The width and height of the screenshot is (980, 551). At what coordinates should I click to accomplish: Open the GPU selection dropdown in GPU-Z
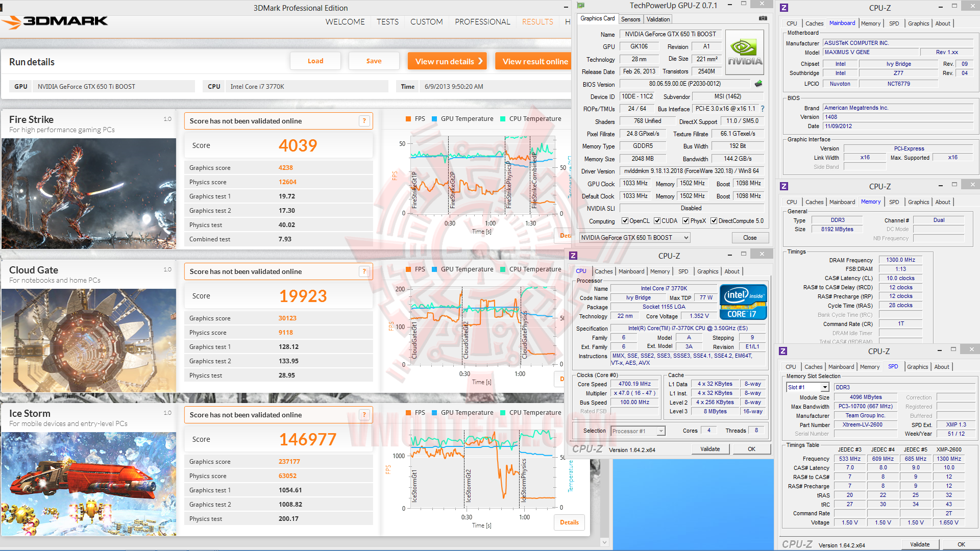click(x=686, y=238)
